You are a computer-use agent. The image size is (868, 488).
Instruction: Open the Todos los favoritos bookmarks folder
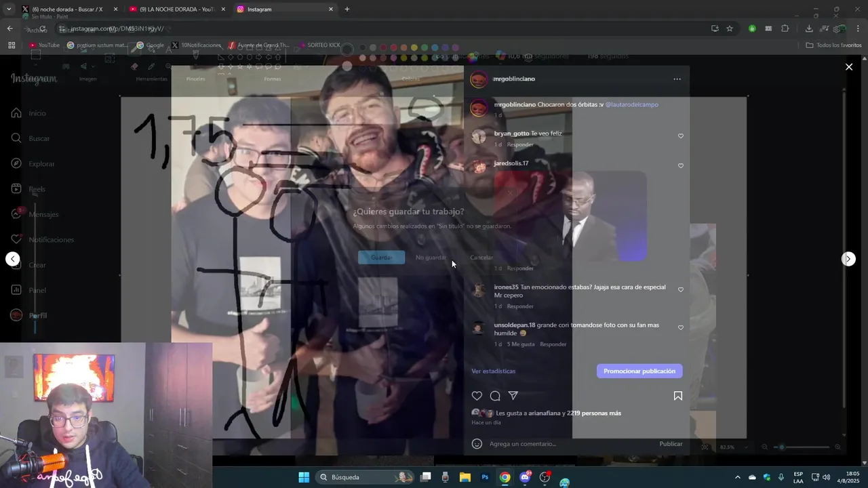(x=833, y=45)
